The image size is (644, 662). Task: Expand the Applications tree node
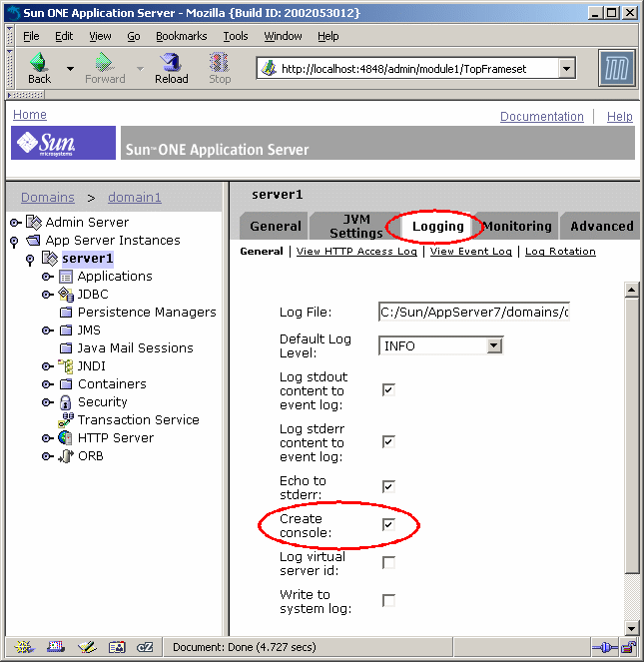[x=48, y=277]
